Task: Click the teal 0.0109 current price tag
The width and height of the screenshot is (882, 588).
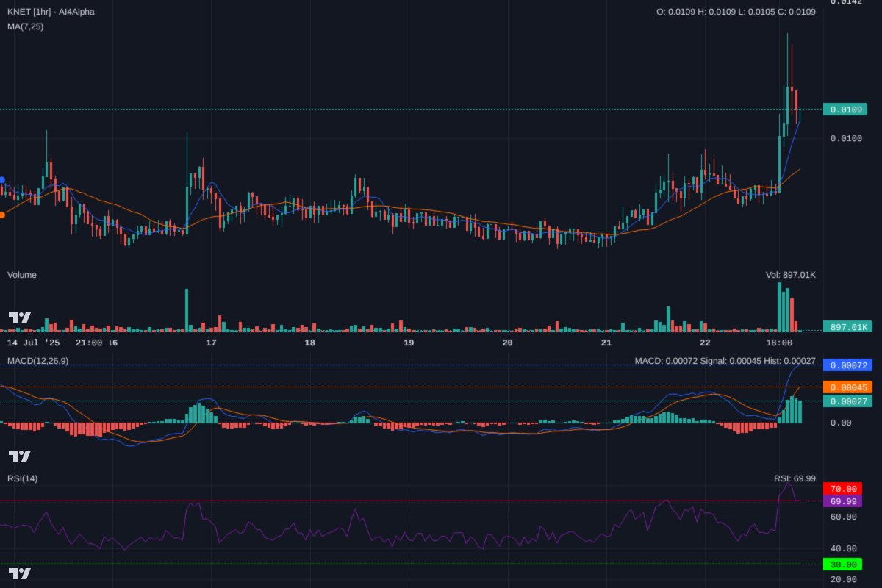Action: 845,110
